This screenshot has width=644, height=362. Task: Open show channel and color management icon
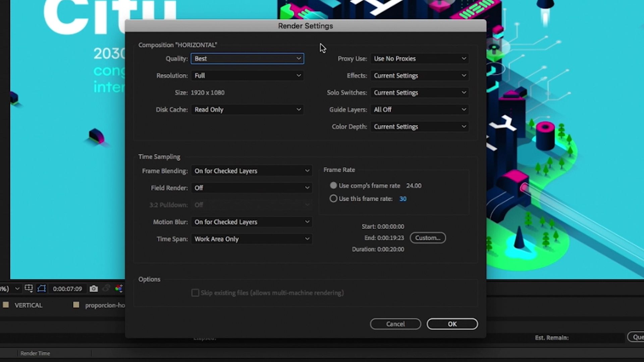click(119, 288)
